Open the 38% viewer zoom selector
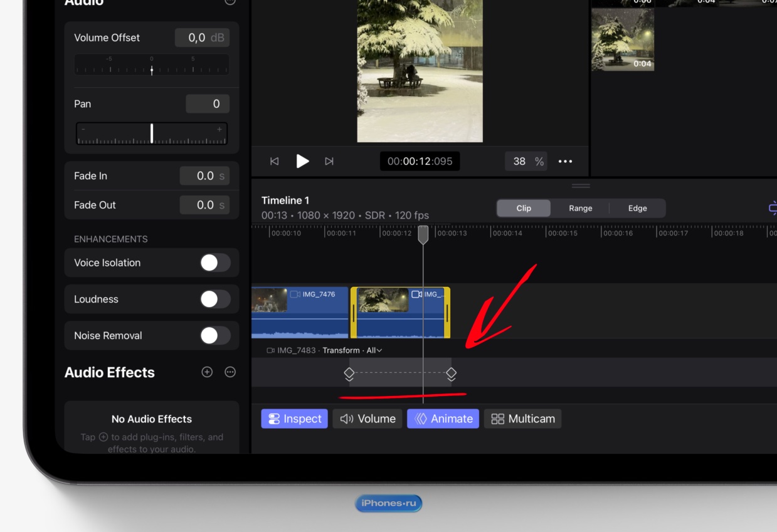Screen dimensions: 777x532 click(526, 162)
